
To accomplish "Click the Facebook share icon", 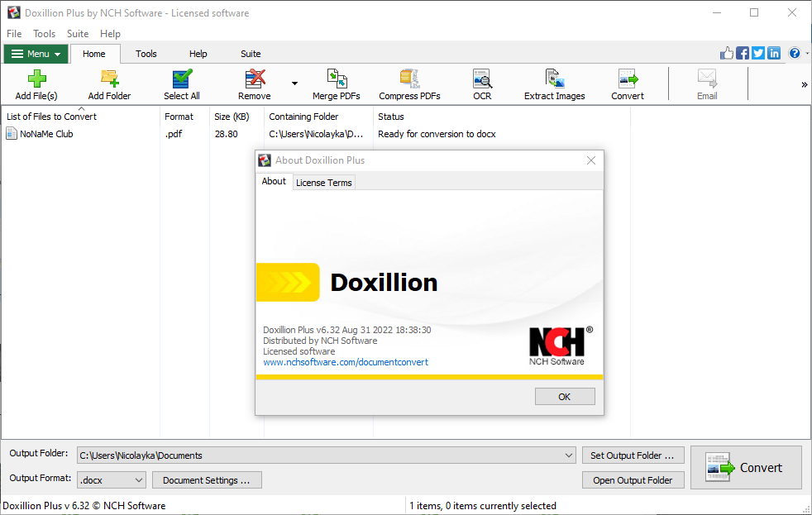I will click(x=742, y=53).
